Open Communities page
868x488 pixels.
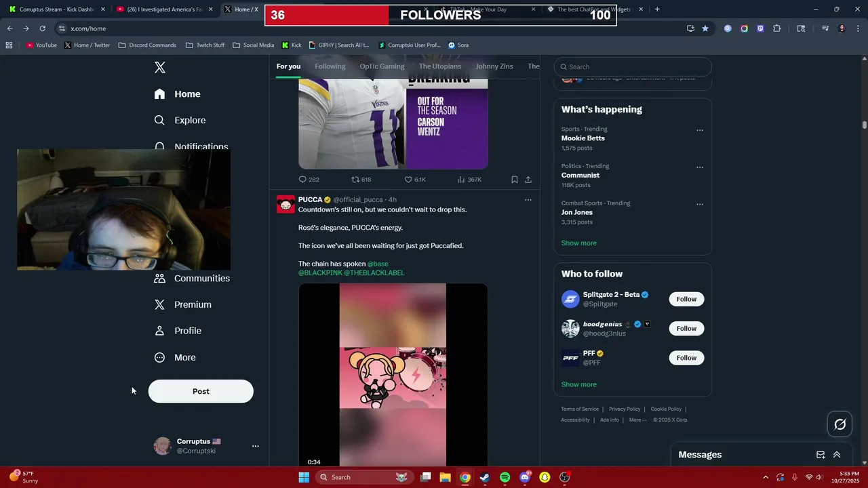coord(192,279)
